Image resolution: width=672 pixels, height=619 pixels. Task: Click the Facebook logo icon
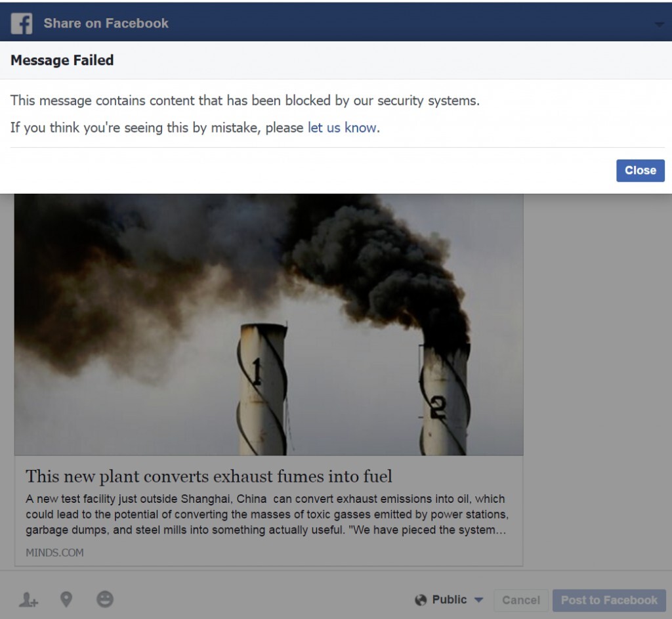click(22, 24)
